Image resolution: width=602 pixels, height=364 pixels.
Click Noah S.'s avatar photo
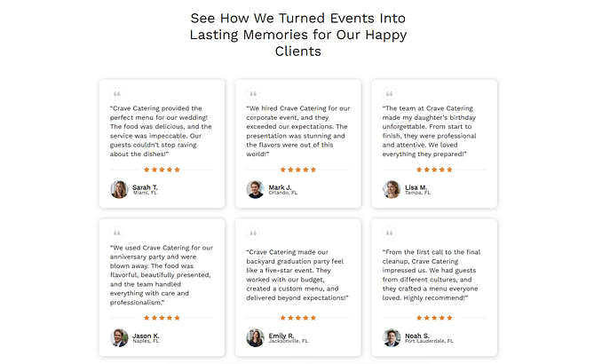[x=392, y=337]
